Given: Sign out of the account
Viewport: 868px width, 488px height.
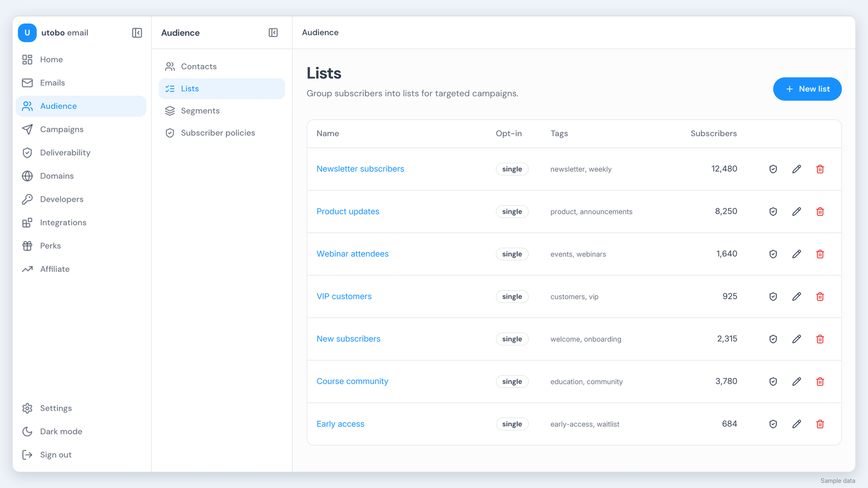Looking at the screenshot, I should tap(81, 455).
